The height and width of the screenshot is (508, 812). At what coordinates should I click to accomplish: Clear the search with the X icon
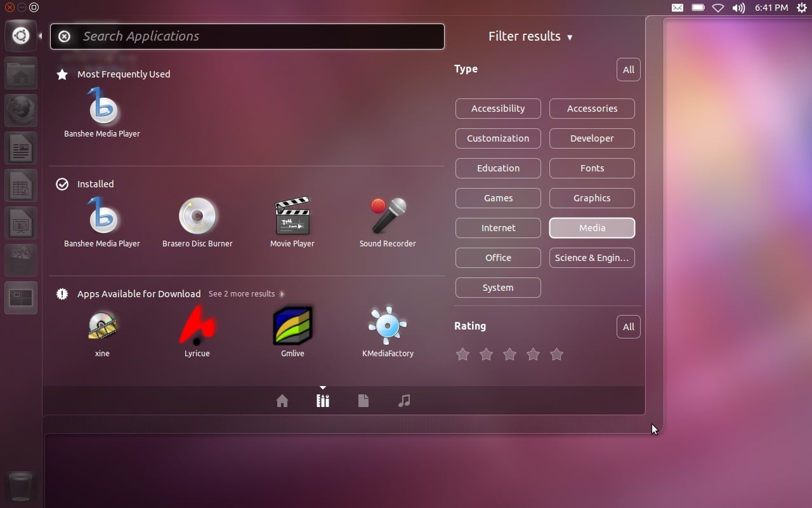pyautogui.click(x=64, y=36)
